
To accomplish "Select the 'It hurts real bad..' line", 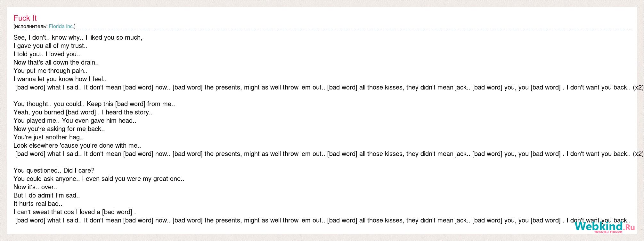I will 38,204.
